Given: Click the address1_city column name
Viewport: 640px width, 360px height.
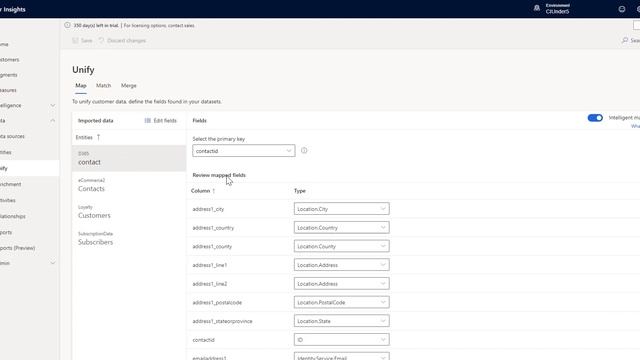Looking at the screenshot, I should 208,209.
